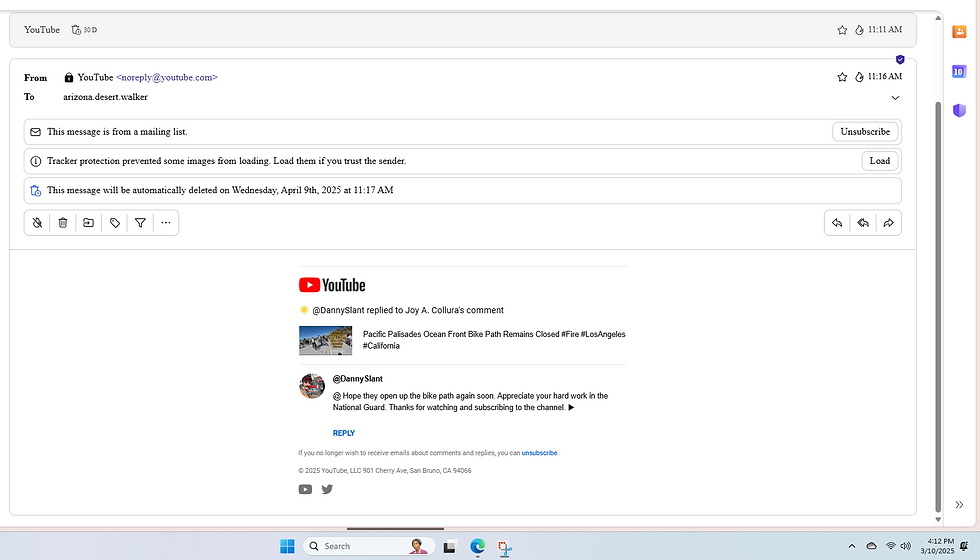Image resolution: width=980 pixels, height=560 pixels.
Task: Open the label-as tag menu
Action: (x=114, y=222)
